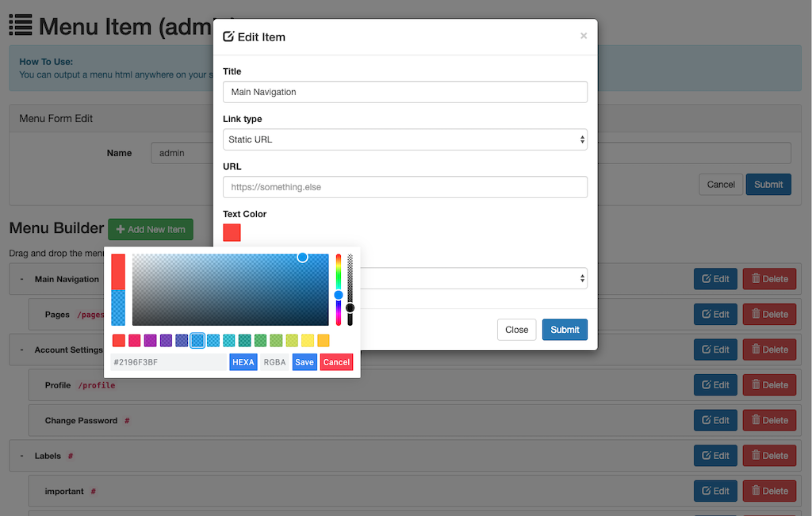Click the previous red color preview

[118, 272]
